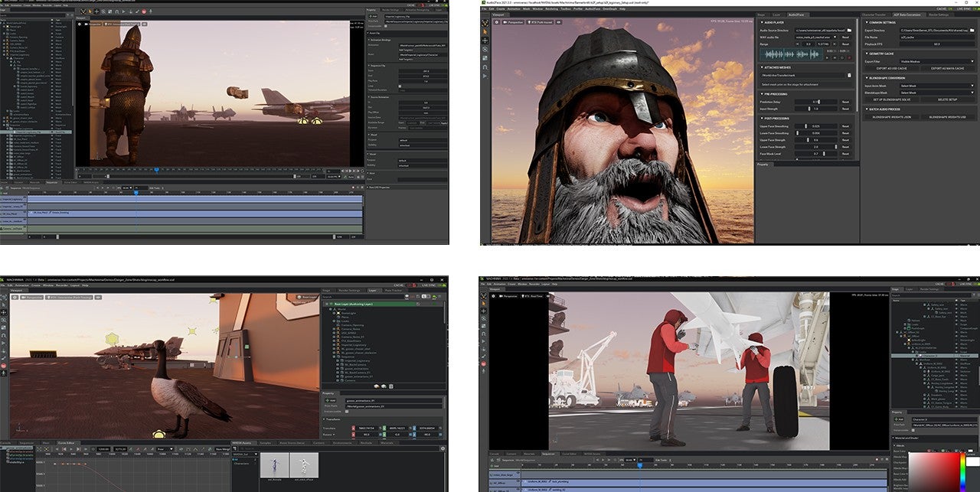The width and height of the screenshot is (980, 492).
Task: Reset the Prediction Delay value
Action: tap(844, 102)
